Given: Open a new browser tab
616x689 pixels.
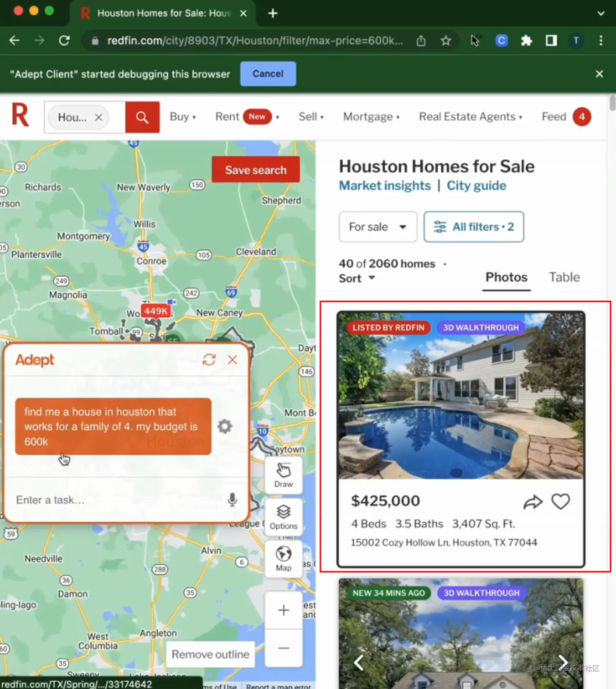Looking at the screenshot, I should (273, 13).
